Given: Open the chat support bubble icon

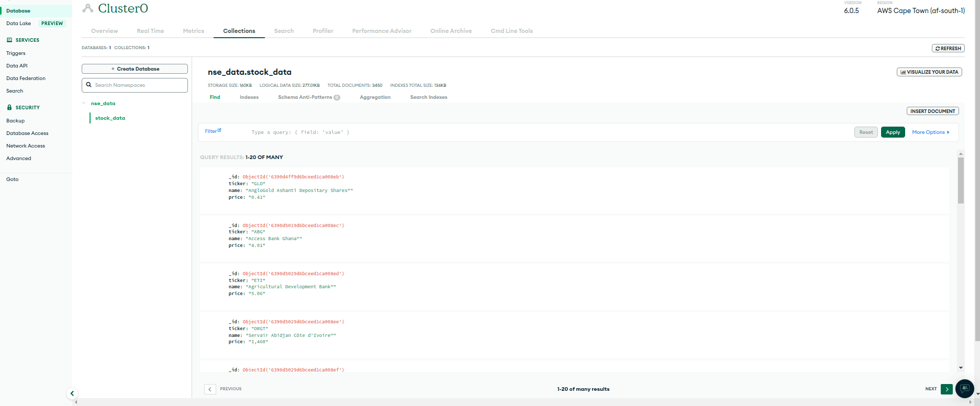Looking at the screenshot, I should 964,389.
